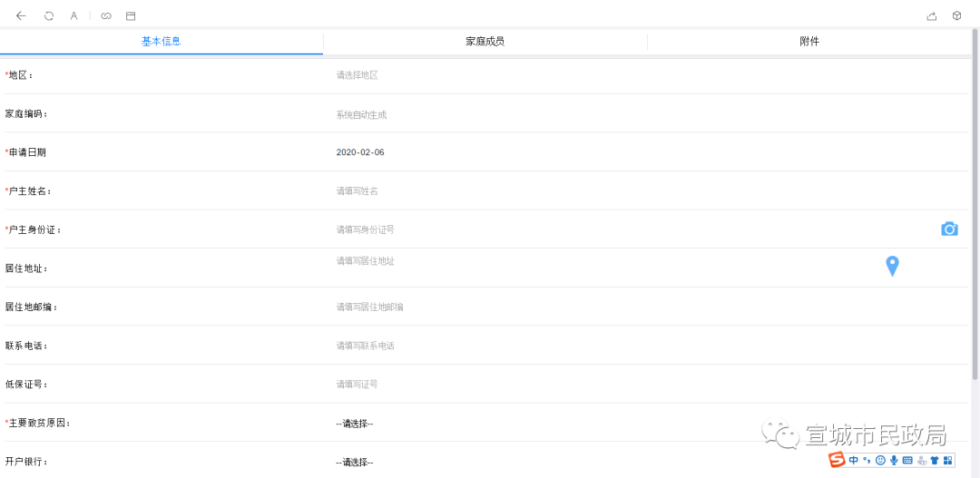Pick location with the blue map pin
Image resolution: width=980 pixels, height=478 pixels.
pos(893,266)
